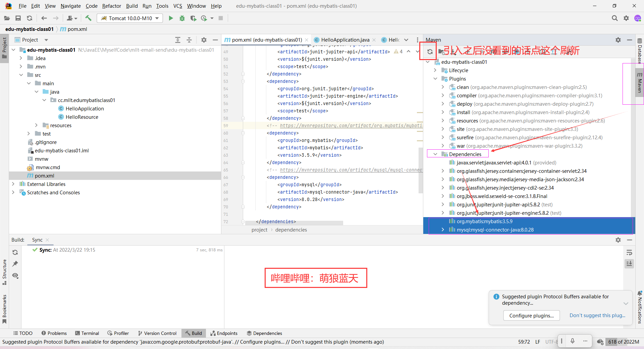This screenshot has height=349, width=644.
Task: Open the Refactor menu
Action: [x=112, y=6]
